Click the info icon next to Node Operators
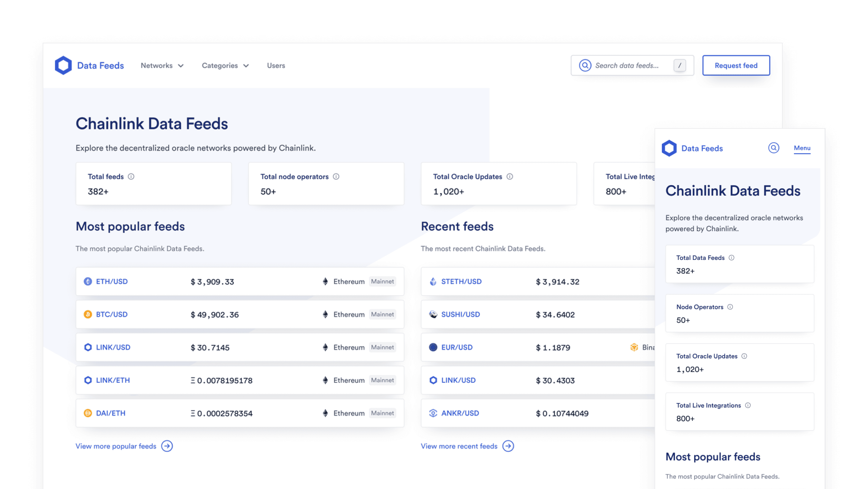The height and width of the screenshot is (489, 868). tap(730, 307)
